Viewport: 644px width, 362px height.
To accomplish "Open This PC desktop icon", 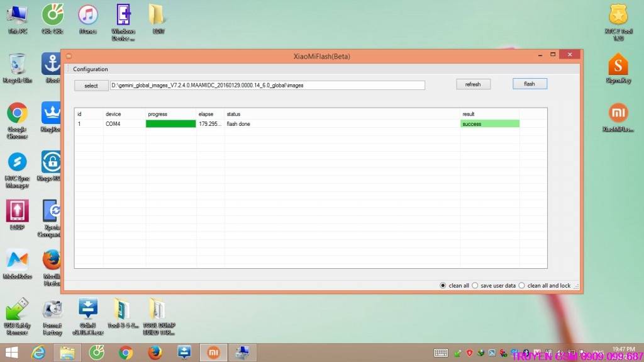I will tap(17, 19).
